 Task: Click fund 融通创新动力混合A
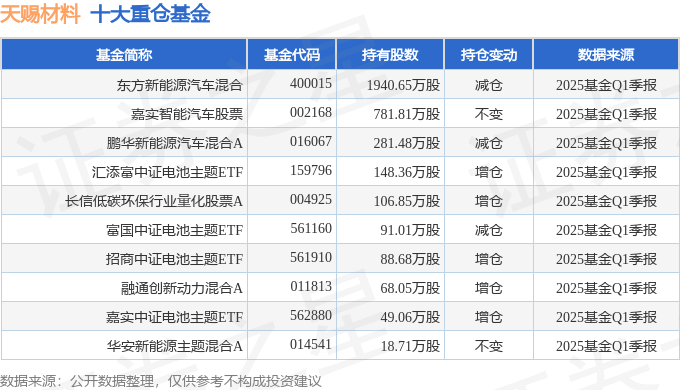(x=182, y=288)
